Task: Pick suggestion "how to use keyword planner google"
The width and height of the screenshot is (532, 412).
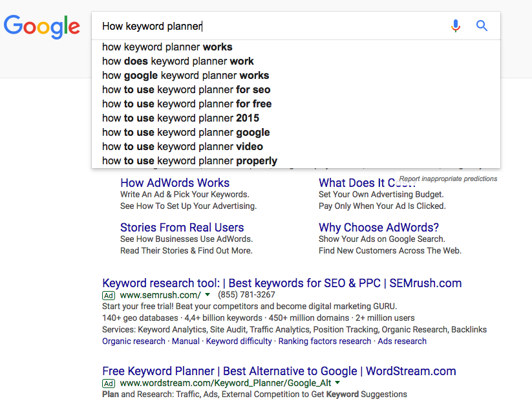Action: point(296,133)
